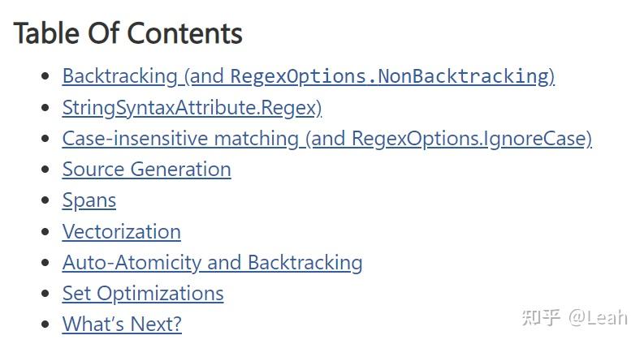The width and height of the screenshot is (644, 344).
Task: Jump to the Source Generation section
Action: pos(147,169)
